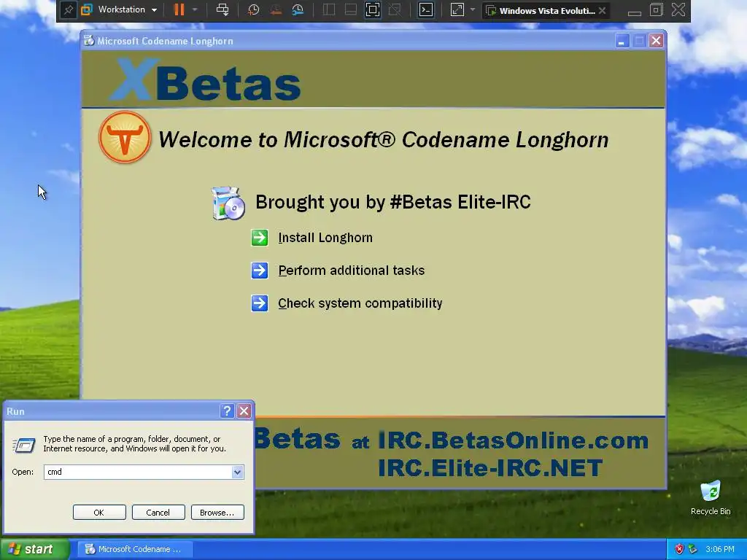Show or hide the library sidebar

tap(329, 9)
